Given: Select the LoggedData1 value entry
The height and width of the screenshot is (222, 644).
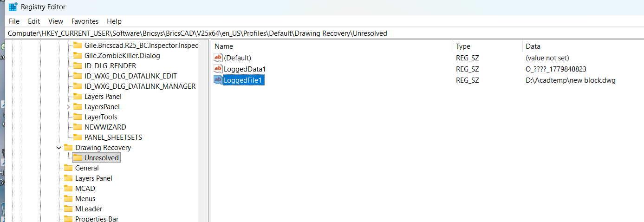Looking at the screenshot, I should pyautogui.click(x=245, y=69).
